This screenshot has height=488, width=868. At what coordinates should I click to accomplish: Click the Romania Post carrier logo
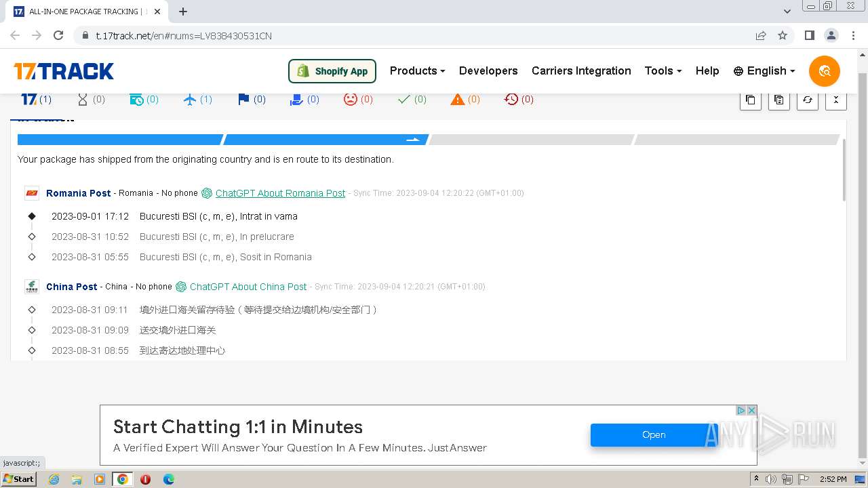click(32, 193)
